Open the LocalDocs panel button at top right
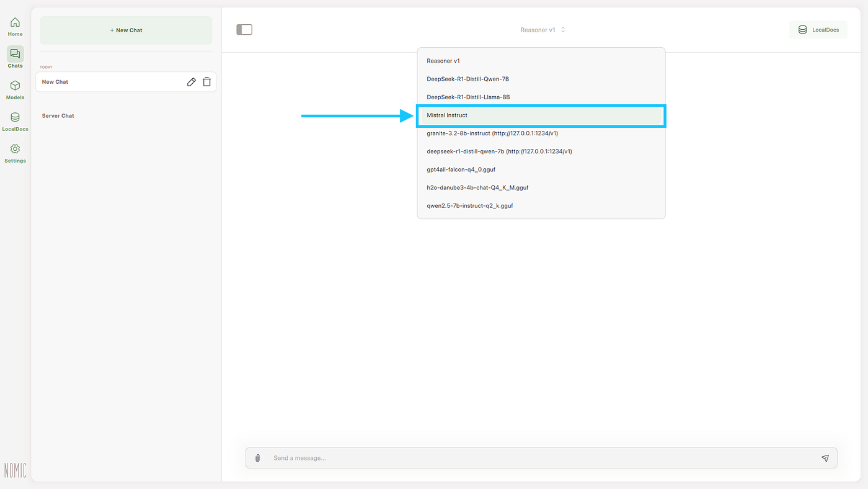Screen dimensions: 868x489 818,30
